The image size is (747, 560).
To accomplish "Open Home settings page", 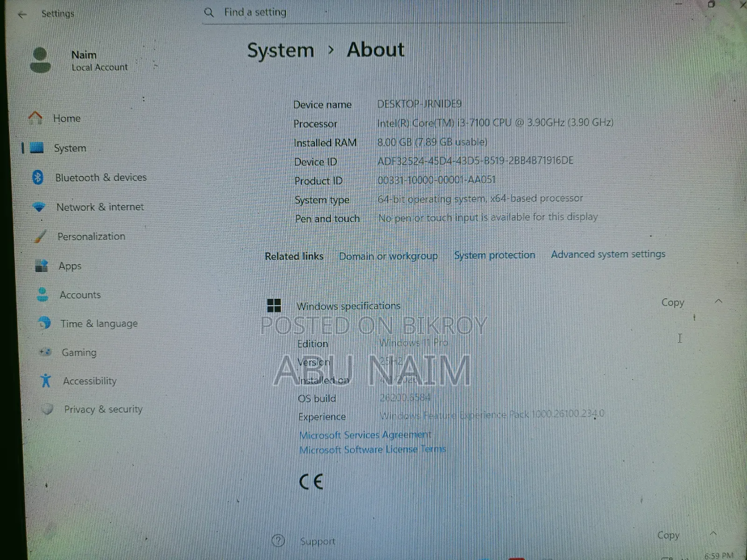I will point(67,119).
